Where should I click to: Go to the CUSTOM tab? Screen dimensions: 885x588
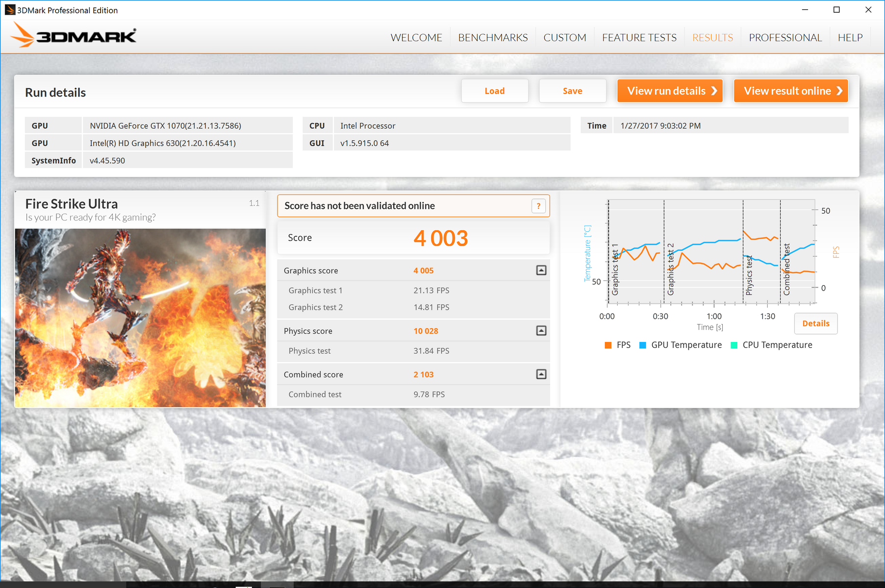tap(565, 38)
